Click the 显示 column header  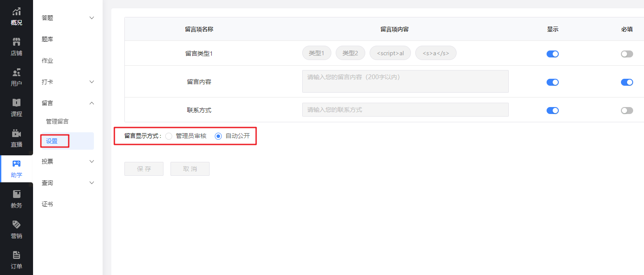tap(553, 29)
